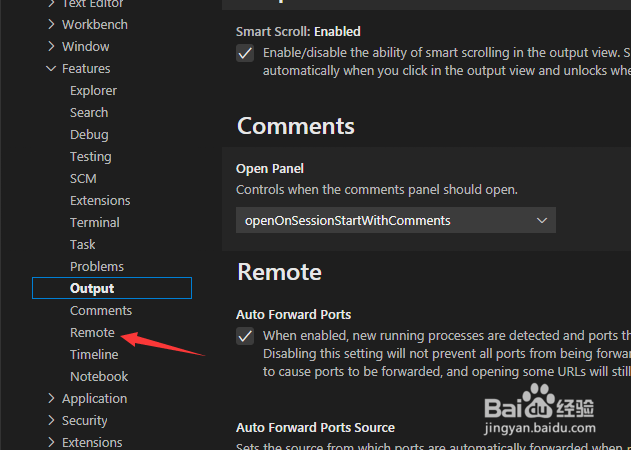Image resolution: width=631 pixels, height=450 pixels.
Task: Expand the Security category arrow
Action: coord(51,421)
